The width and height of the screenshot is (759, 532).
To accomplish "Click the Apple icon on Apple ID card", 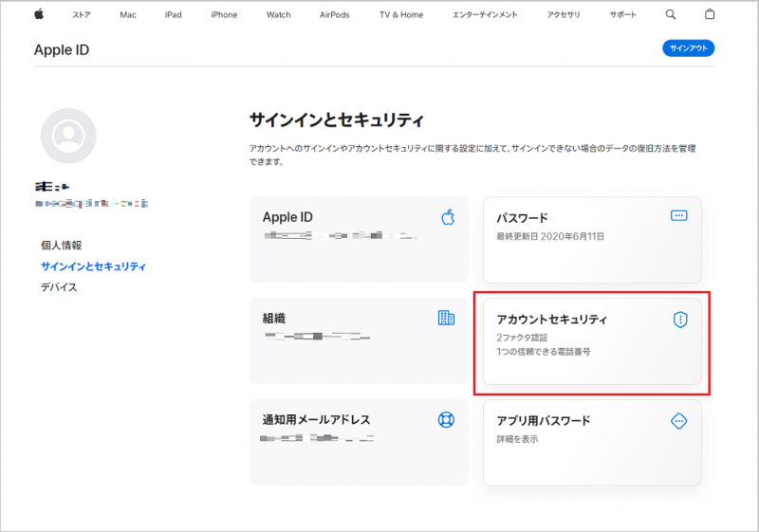I will 448,217.
